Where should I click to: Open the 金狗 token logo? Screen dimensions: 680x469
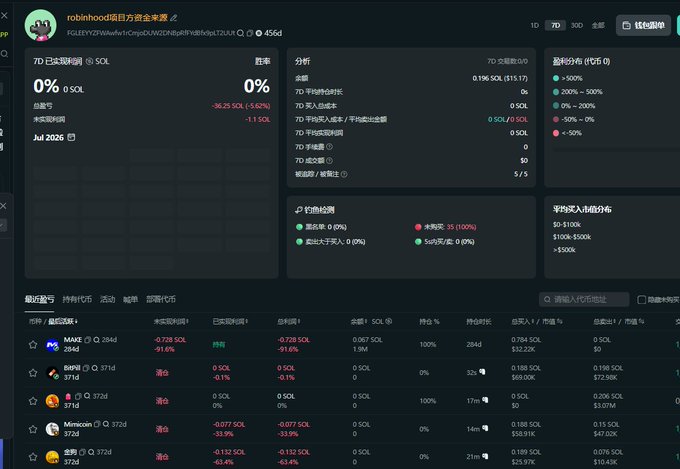coord(52,457)
